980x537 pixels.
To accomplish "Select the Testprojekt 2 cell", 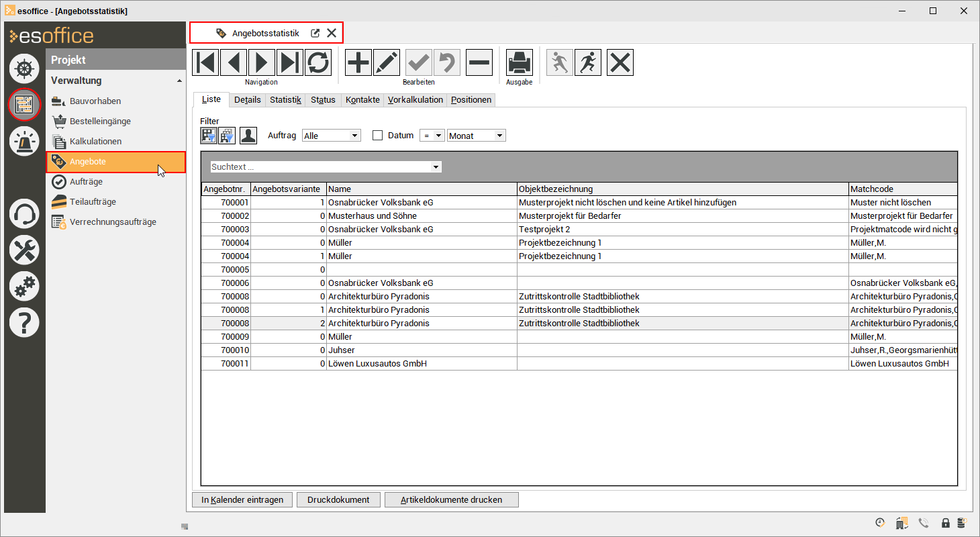I will click(683, 230).
